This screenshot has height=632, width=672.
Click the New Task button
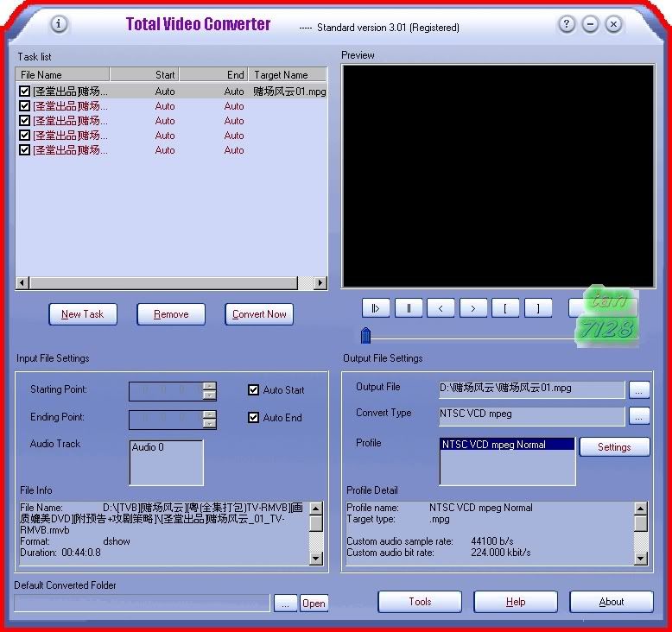(83, 314)
